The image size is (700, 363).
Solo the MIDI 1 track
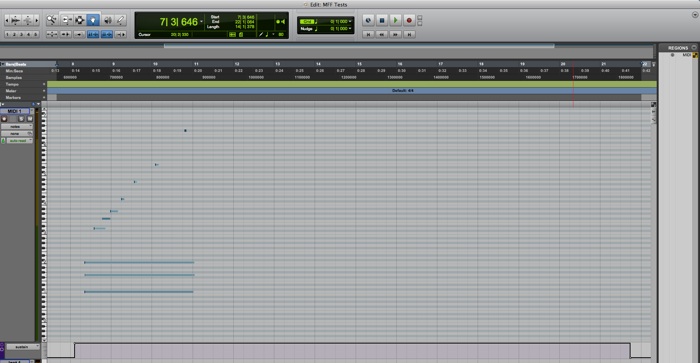pyautogui.click(x=21, y=119)
